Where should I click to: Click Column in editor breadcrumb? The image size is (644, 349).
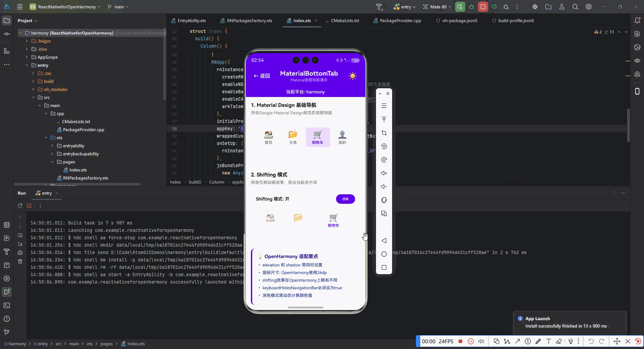[217, 182]
